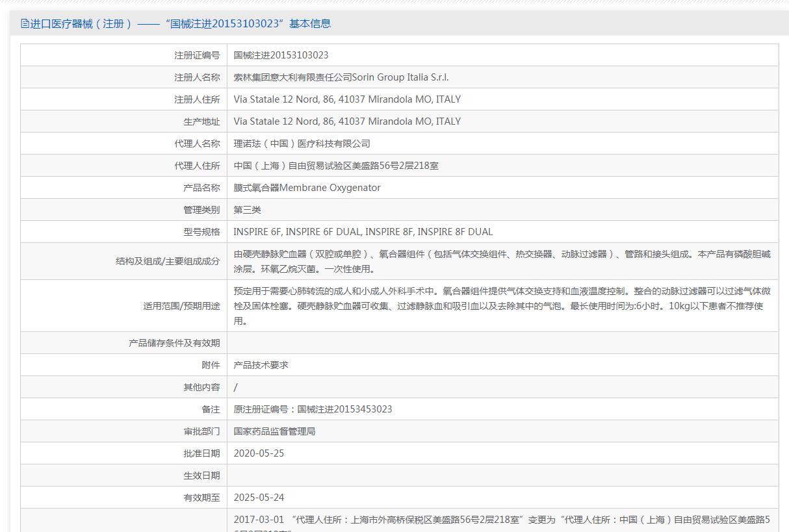Click the agent name 理诺珐（中国）医疗科技有限公司
Screen dimensions: 789x532
tap(302, 144)
